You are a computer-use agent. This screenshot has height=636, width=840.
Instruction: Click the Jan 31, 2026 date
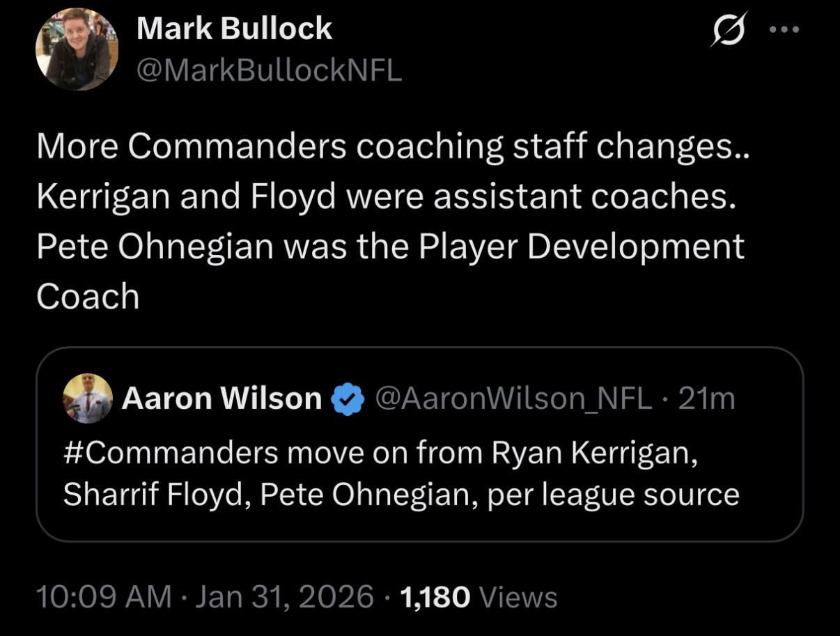[286, 597]
